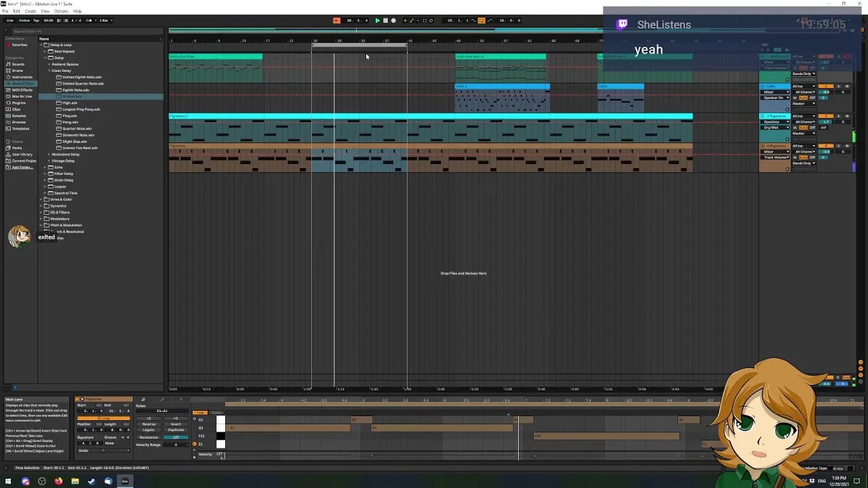Open the Groove dropdown set to None
This screenshot has width=868, height=488.
click(117, 443)
